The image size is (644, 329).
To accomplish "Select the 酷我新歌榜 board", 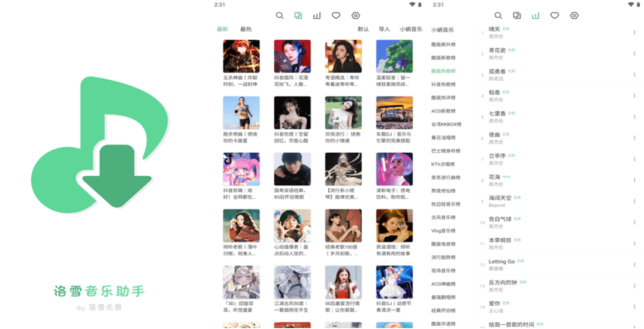I will [443, 58].
